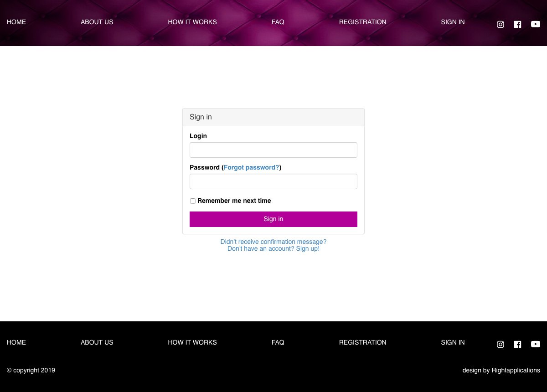The image size is (547, 392).
Task: Open Instagram icon in the header
Action: click(501, 25)
